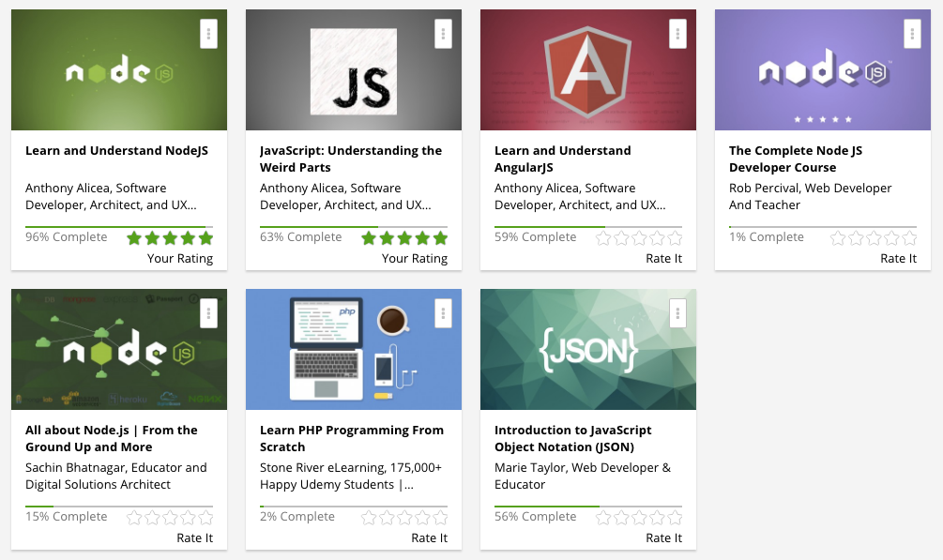
Task: Select the middle empty star for the PHP course
Action: (x=403, y=517)
